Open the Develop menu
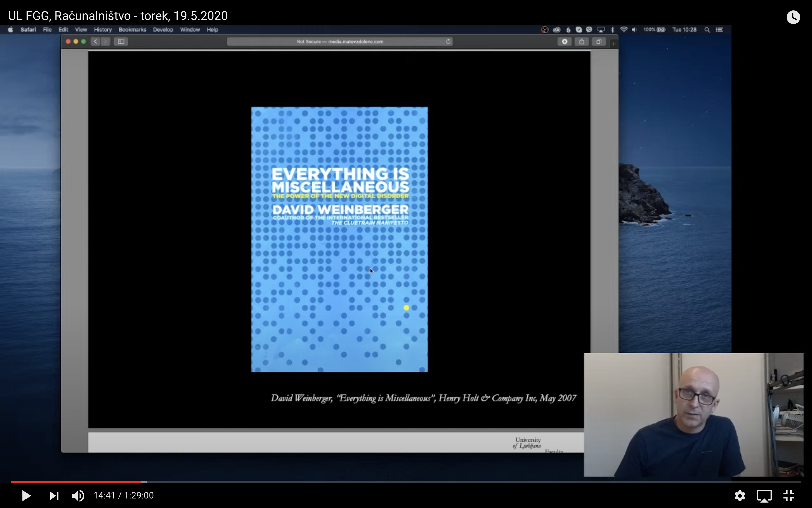This screenshot has height=508, width=812. coord(163,29)
